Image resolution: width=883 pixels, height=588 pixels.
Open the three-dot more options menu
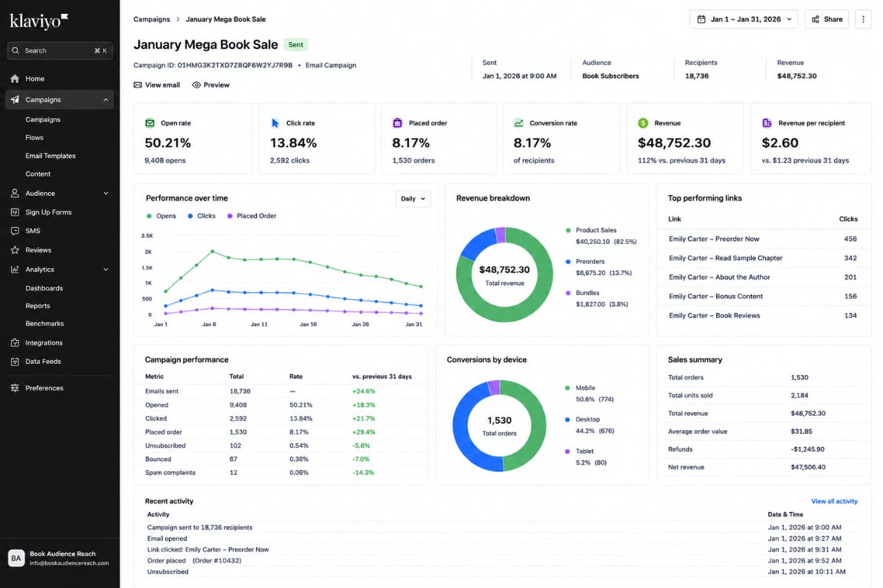click(x=863, y=19)
